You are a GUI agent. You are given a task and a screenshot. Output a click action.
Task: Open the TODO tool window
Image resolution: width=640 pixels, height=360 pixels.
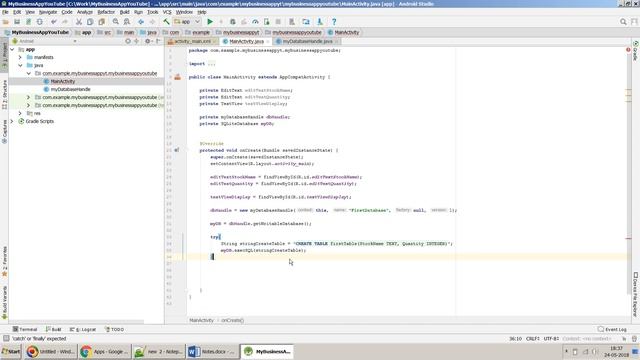click(115, 329)
